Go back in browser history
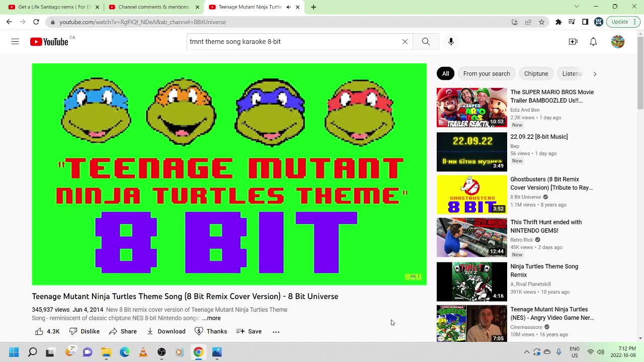Image resolution: width=644 pixels, height=362 pixels. coord(9,22)
